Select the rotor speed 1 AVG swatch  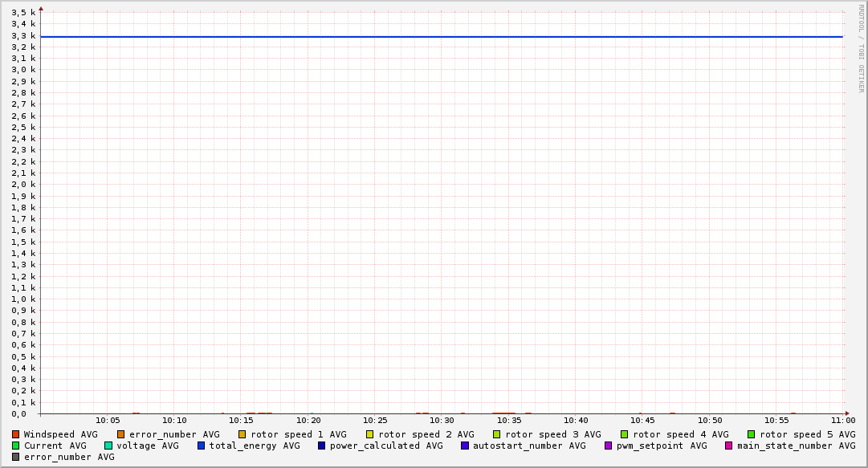click(x=242, y=434)
